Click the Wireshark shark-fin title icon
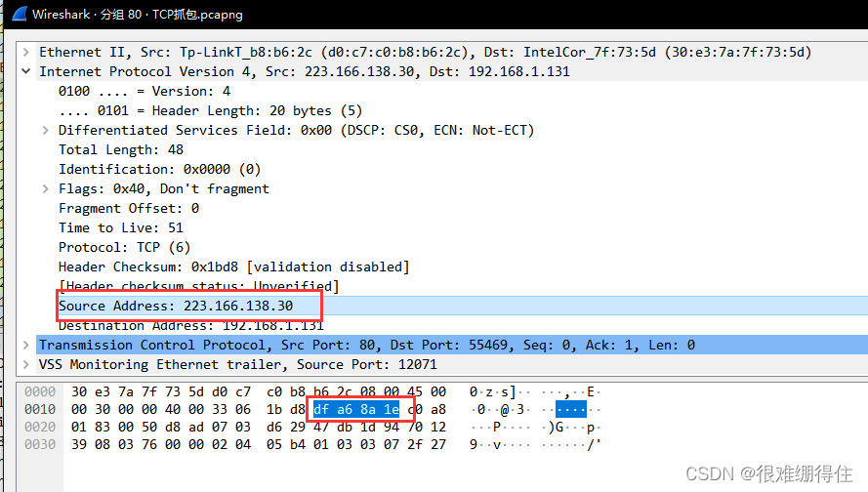This screenshot has width=868, height=492. (x=20, y=14)
